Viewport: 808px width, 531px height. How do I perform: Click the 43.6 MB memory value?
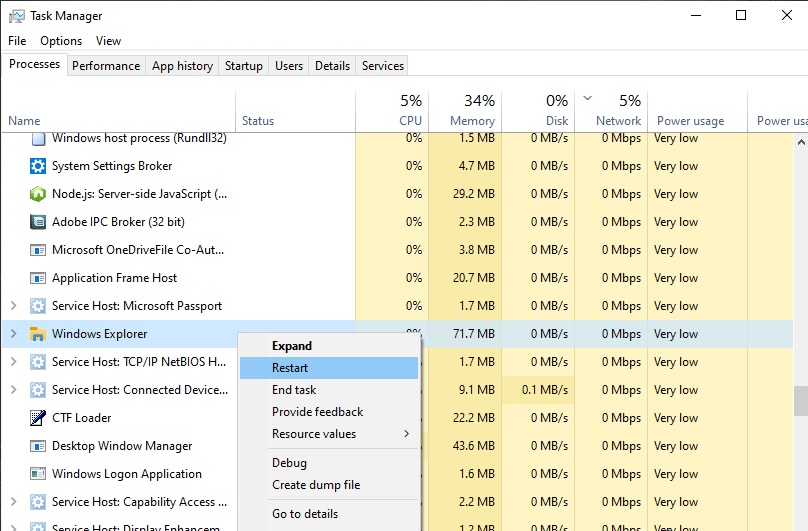[474, 446]
